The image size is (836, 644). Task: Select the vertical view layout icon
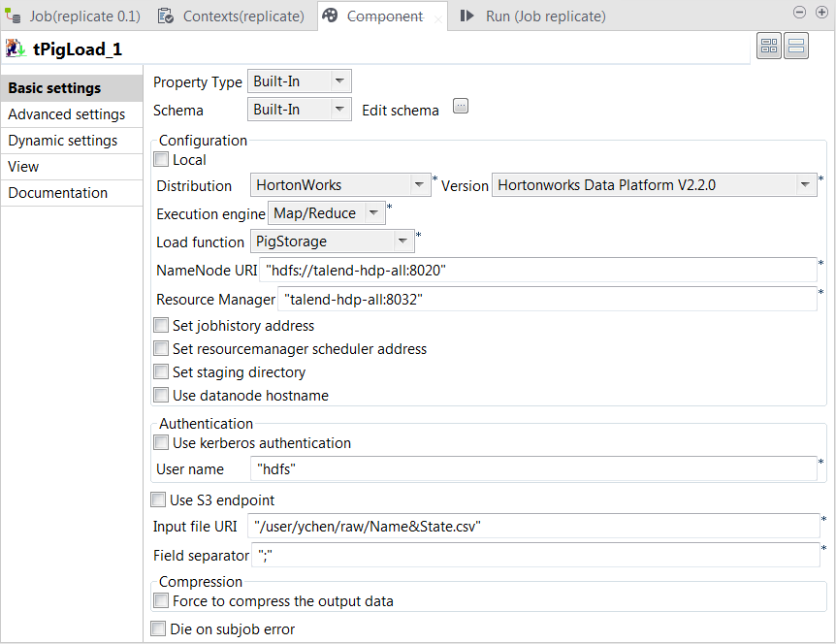(797, 45)
